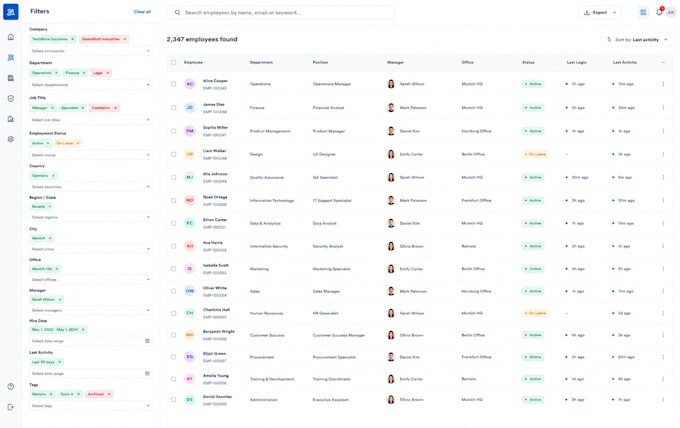Click Liam Walker's On Leave status badge
The width and height of the screenshot is (680, 428).
(535, 154)
